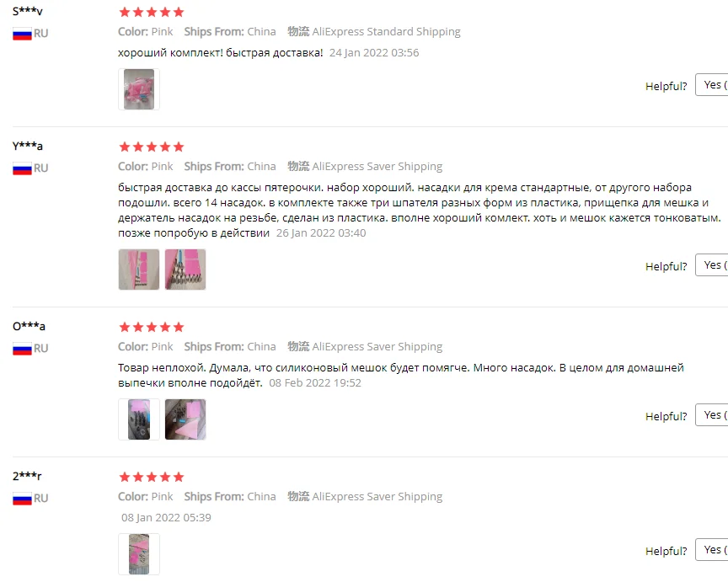Click the Russian flag next to S***v

click(x=22, y=34)
